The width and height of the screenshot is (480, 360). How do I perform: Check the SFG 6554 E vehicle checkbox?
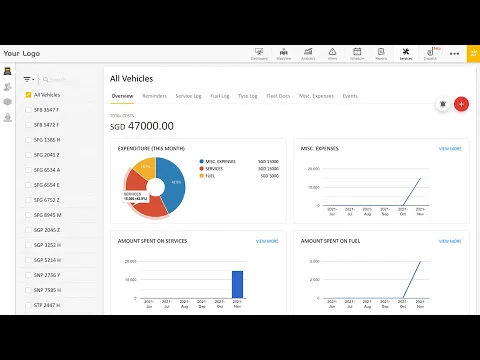pyautogui.click(x=28, y=185)
